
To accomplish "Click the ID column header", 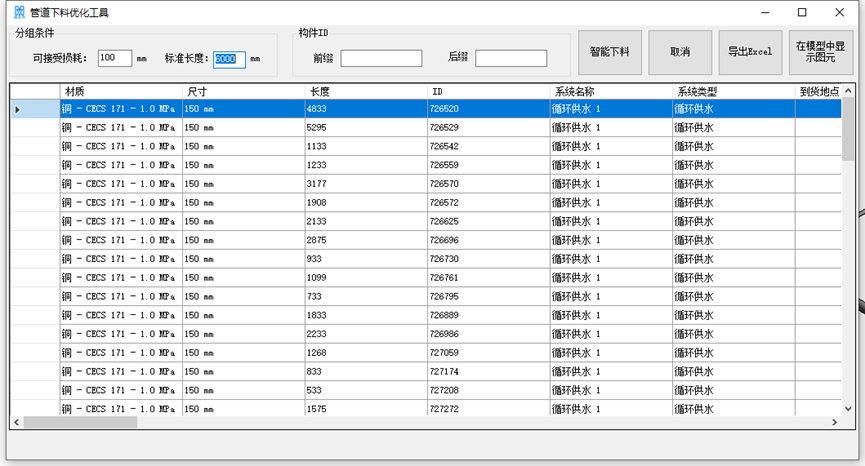I will click(x=488, y=92).
